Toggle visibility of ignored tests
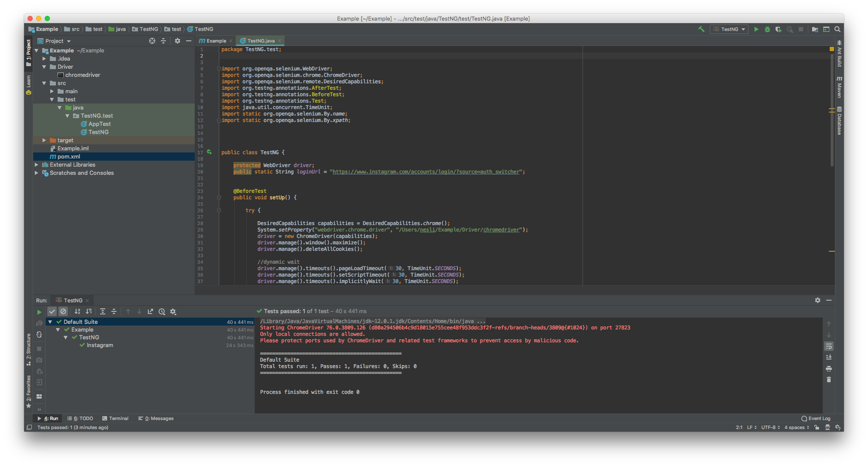The image size is (868, 466). click(63, 311)
